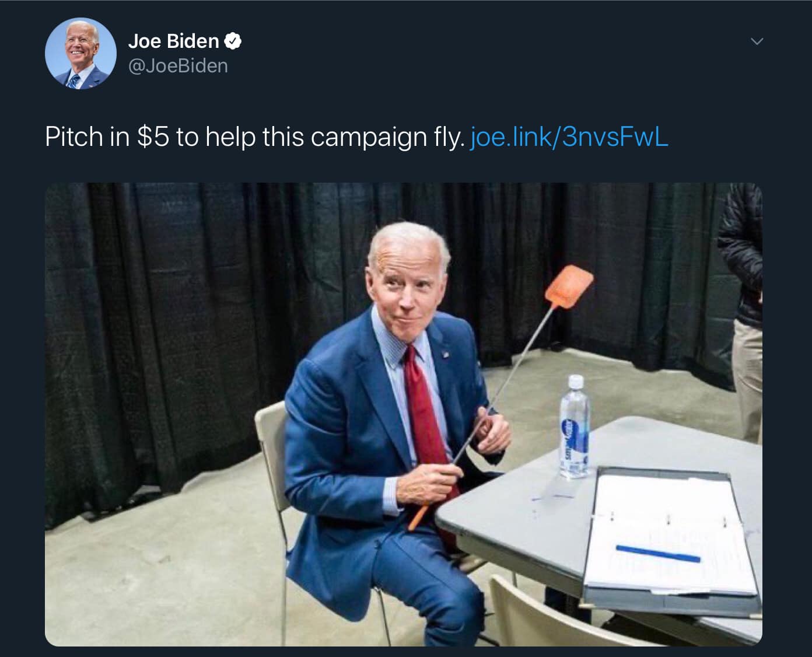Open the @JoeBiden handle
812x657 pixels.
click(178, 66)
